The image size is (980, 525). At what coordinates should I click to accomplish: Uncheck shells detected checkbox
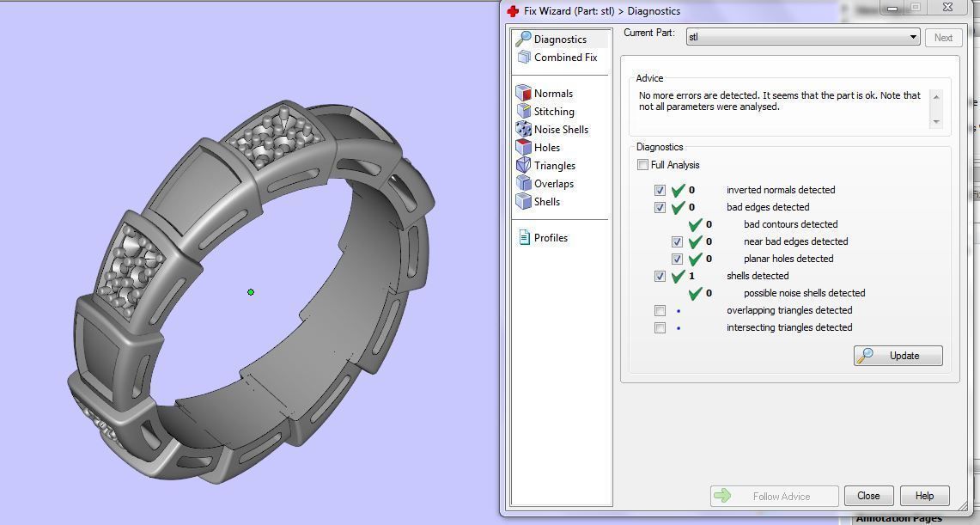coord(660,276)
